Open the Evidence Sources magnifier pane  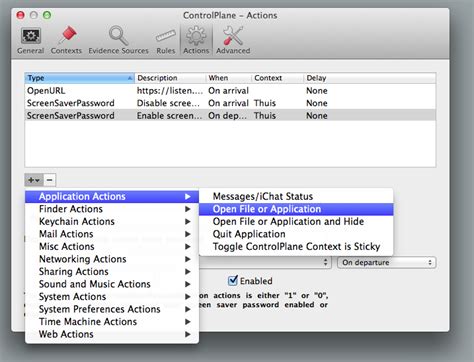[x=118, y=41]
